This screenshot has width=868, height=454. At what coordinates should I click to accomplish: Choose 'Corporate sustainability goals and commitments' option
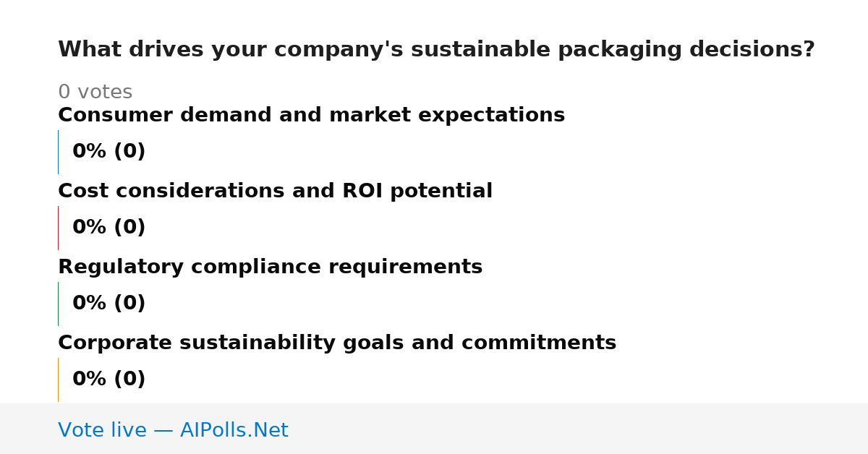[337, 343]
